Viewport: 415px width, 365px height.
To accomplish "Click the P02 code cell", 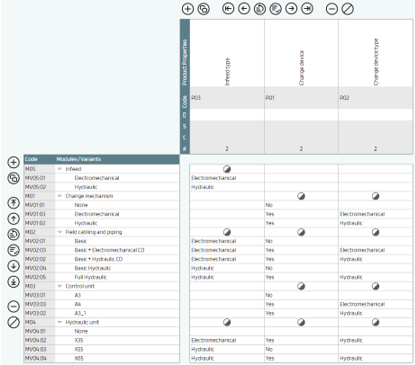I will click(376, 98).
